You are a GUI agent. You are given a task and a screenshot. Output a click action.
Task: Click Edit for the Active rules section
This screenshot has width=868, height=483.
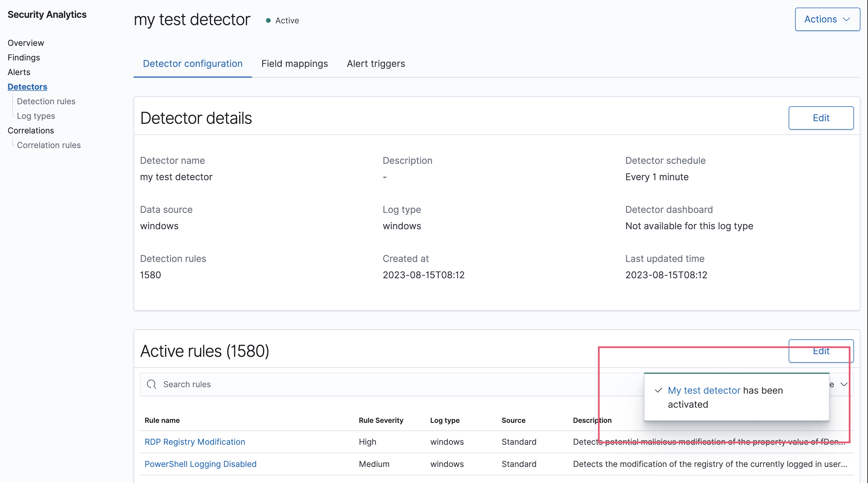tap(821, 351)
